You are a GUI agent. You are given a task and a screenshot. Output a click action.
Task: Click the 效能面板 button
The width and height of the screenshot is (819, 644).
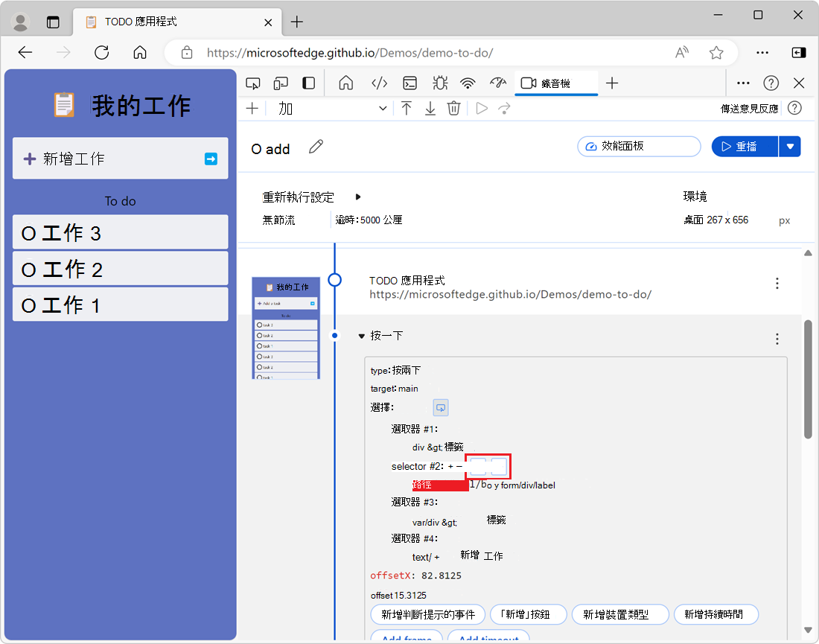[639, 146]
